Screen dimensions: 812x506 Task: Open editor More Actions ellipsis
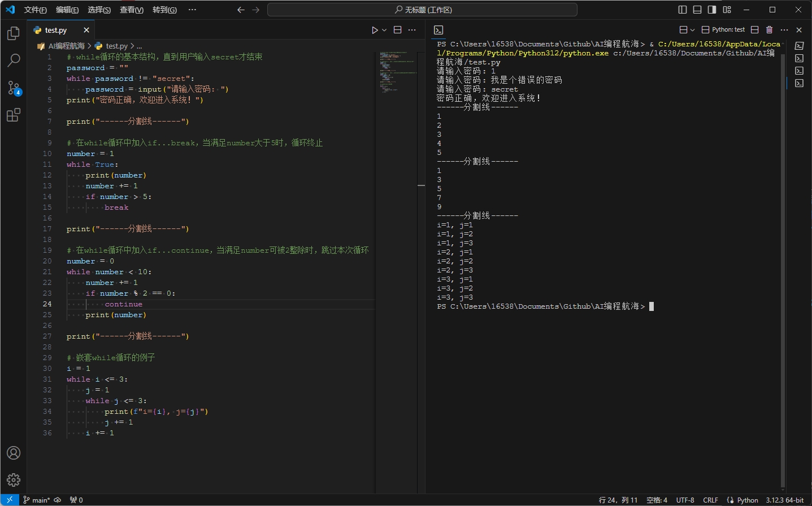click(412, 30)
